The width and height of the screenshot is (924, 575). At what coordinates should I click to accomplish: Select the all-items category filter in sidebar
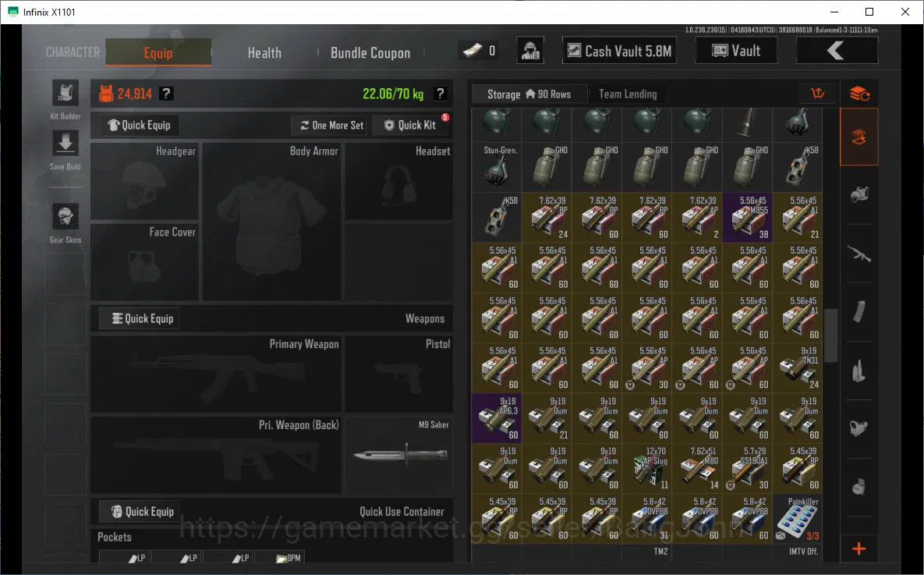click(x=859, y=137)
